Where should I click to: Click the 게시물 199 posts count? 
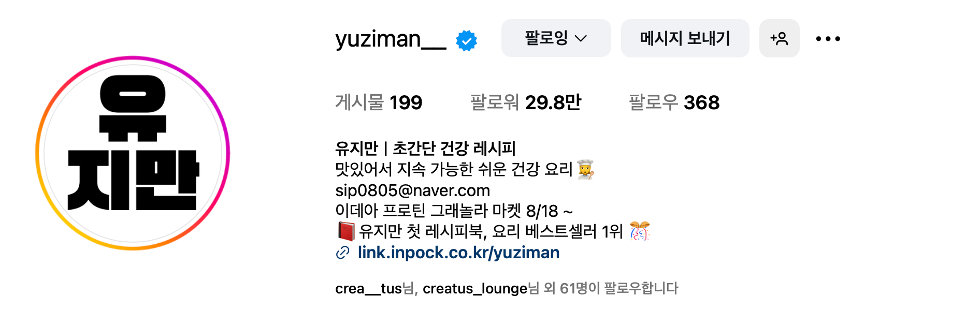point(379,102)
